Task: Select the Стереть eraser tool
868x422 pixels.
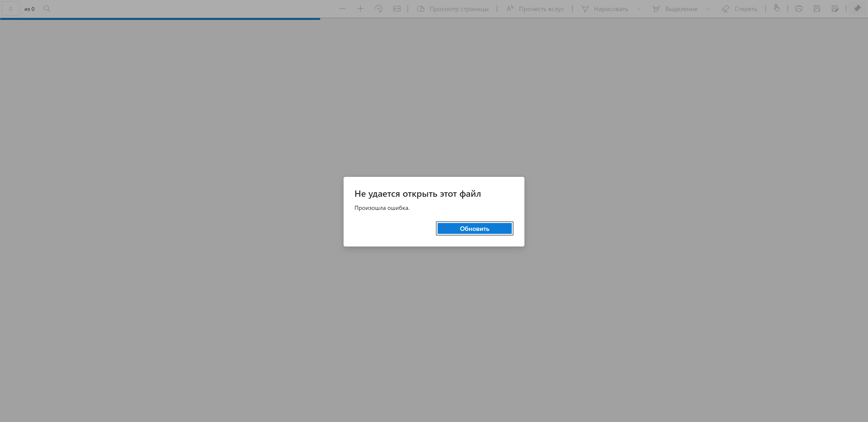Action: (740, 9)
